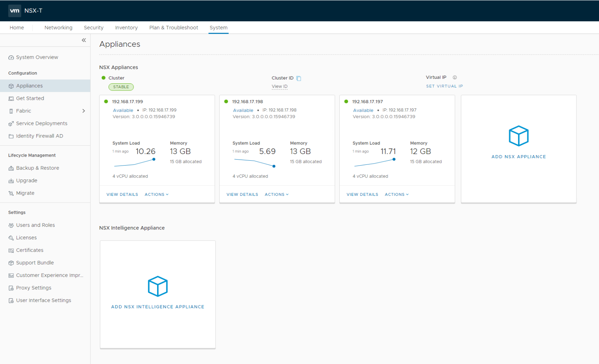Open the Security tab
599x364 pixels.
tap(94, 27)
